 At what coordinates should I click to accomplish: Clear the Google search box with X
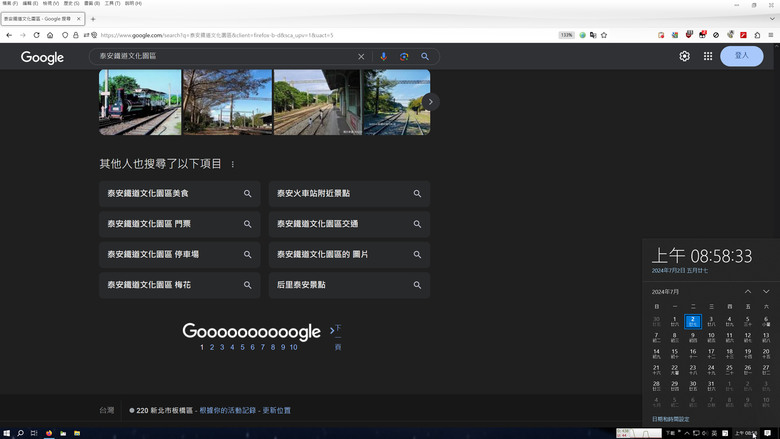click(x=361, y=57)
